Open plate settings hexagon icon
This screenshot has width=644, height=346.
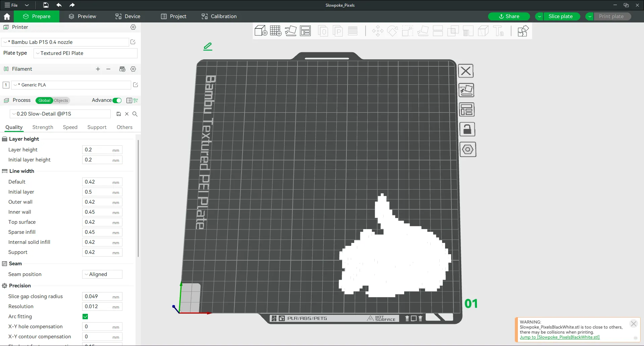(468, 149)
